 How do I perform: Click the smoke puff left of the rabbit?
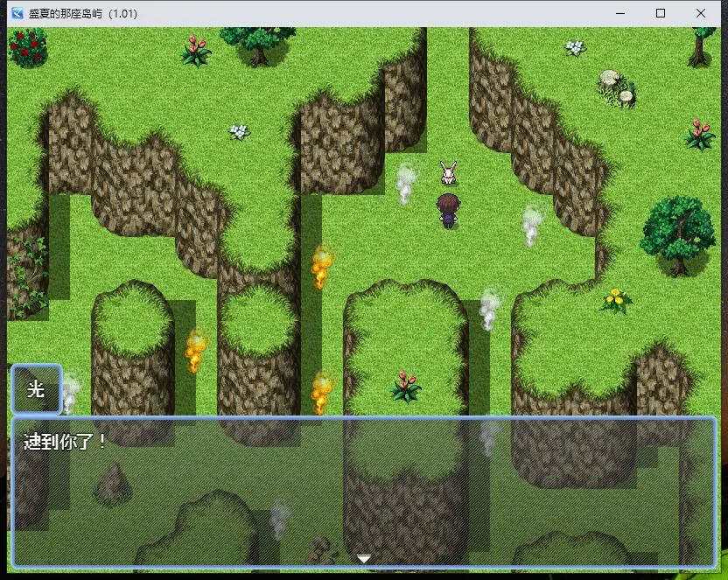[406, 182]
